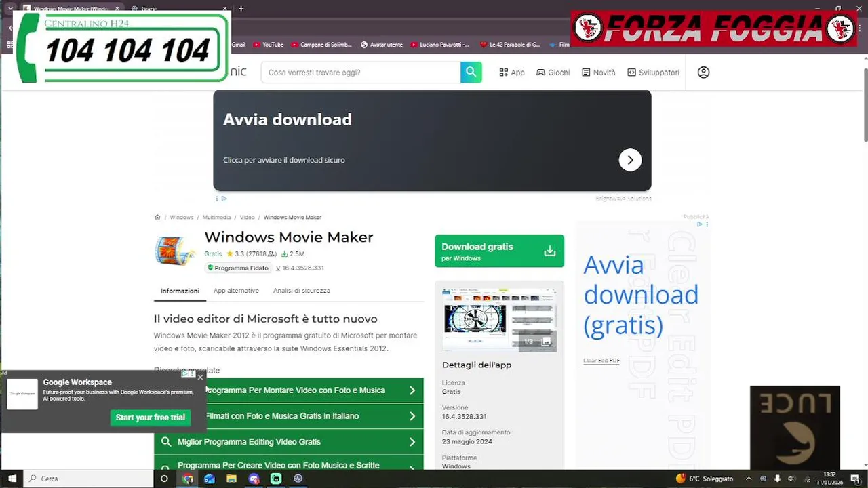Open the Novità section in header
This screenshot has height=488, width=868.
[599, 73]
